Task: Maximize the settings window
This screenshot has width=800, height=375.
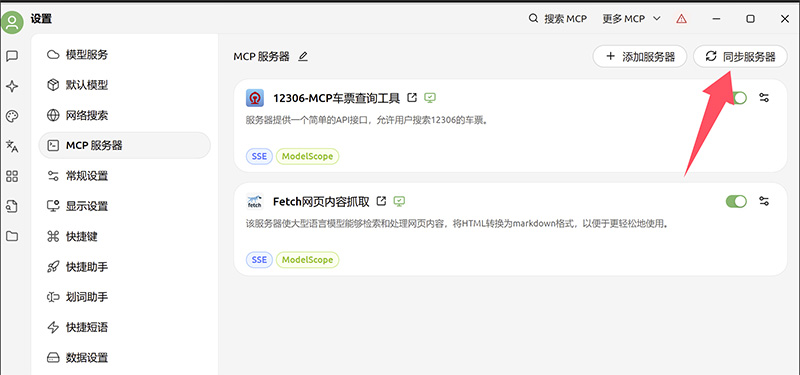Action: pos(751,19)
